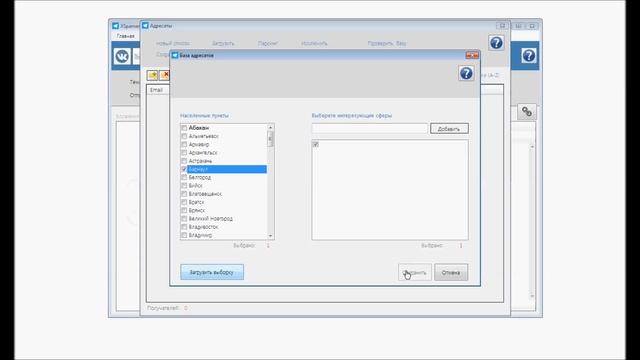Click the Добавить button
The width and height of the screenshot is (640, 360).
pyautogui.click(x=449, y=129)
